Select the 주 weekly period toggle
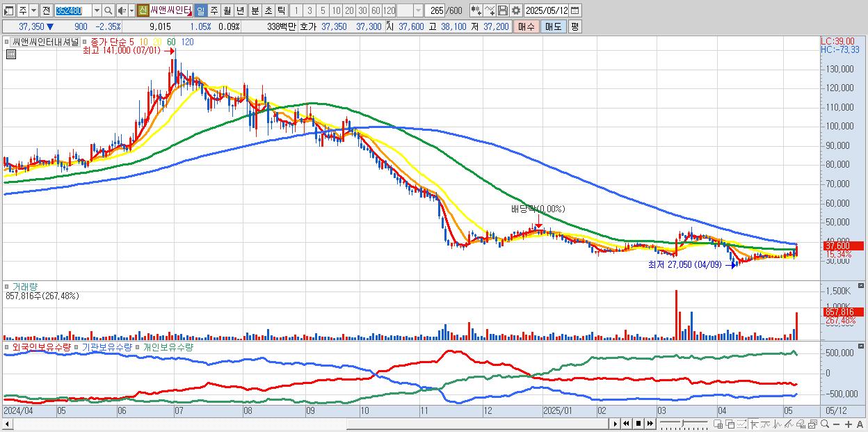 pos(214,10)
